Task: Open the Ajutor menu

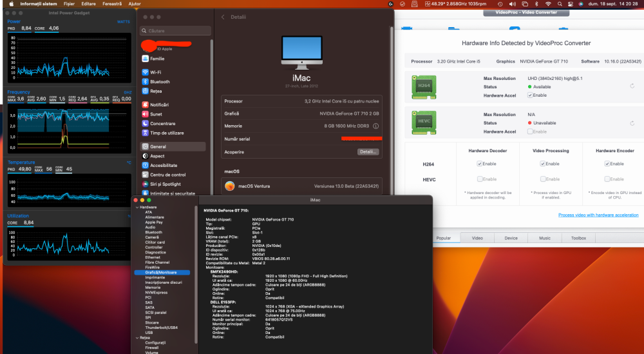Action: 135,4
